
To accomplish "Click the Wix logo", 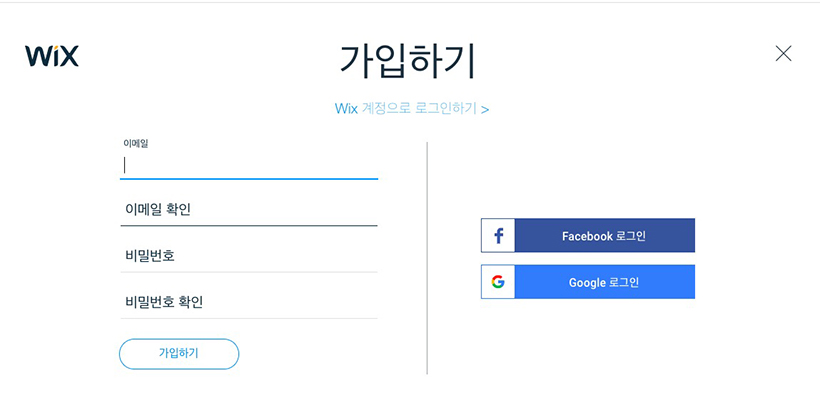I will coord(52,56).
